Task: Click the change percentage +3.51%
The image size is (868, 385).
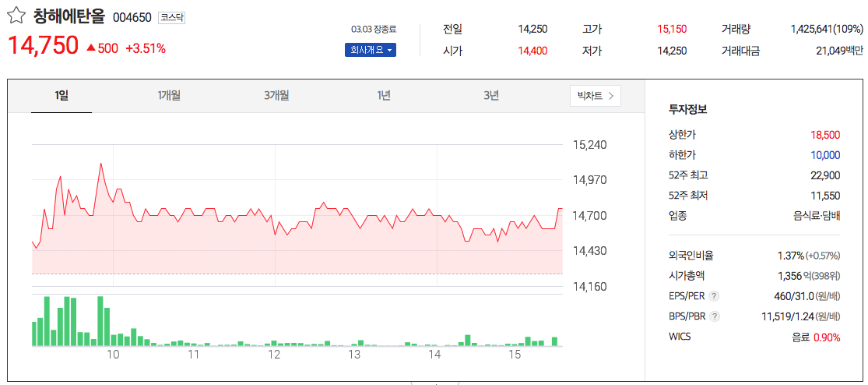Action: 146,48
